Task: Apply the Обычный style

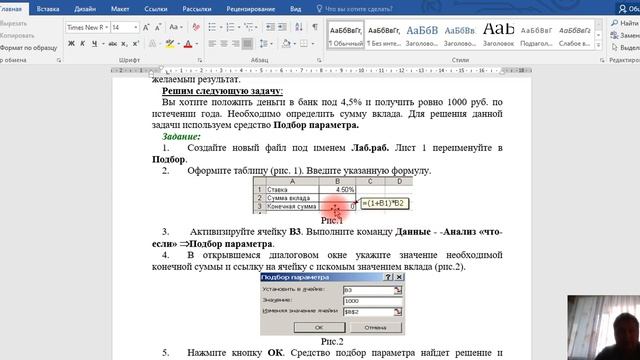Action: [346, 35]
